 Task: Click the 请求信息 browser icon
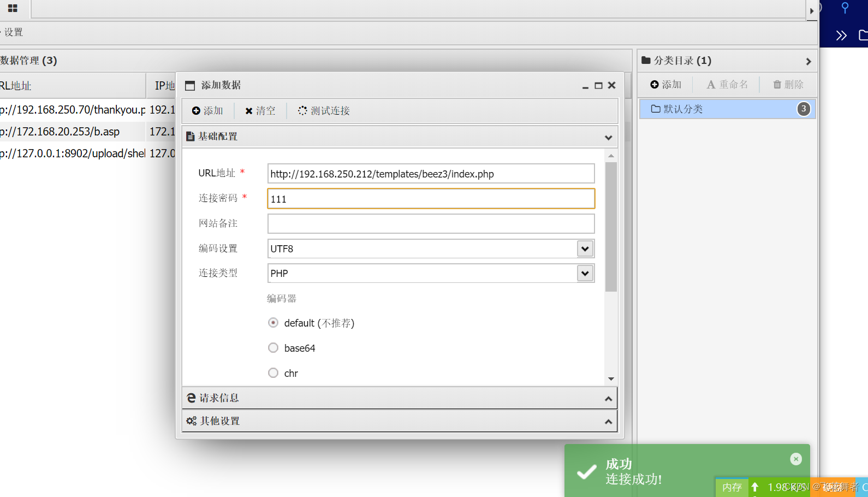(x=191, y=398)
